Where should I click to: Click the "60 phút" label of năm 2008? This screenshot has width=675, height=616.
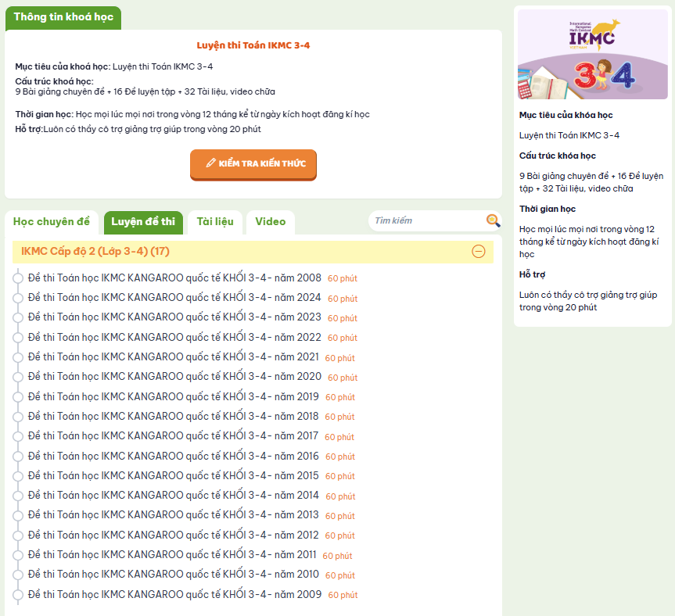(343, 279)
